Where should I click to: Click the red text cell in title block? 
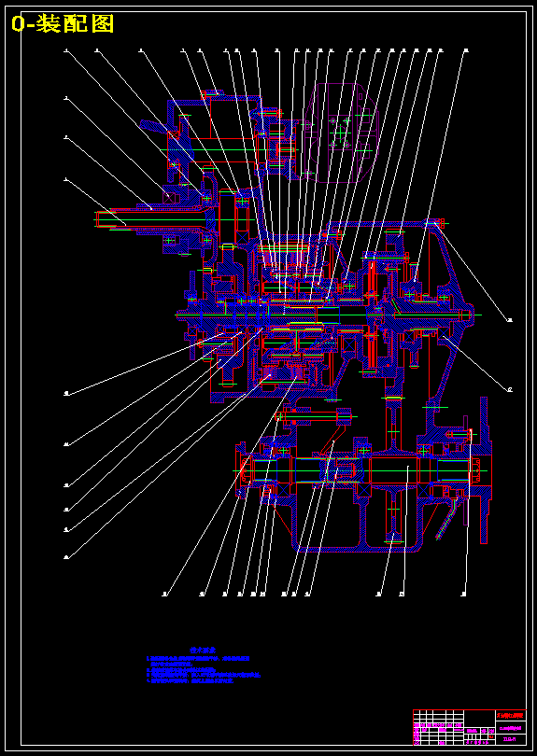tap(511, 716)
